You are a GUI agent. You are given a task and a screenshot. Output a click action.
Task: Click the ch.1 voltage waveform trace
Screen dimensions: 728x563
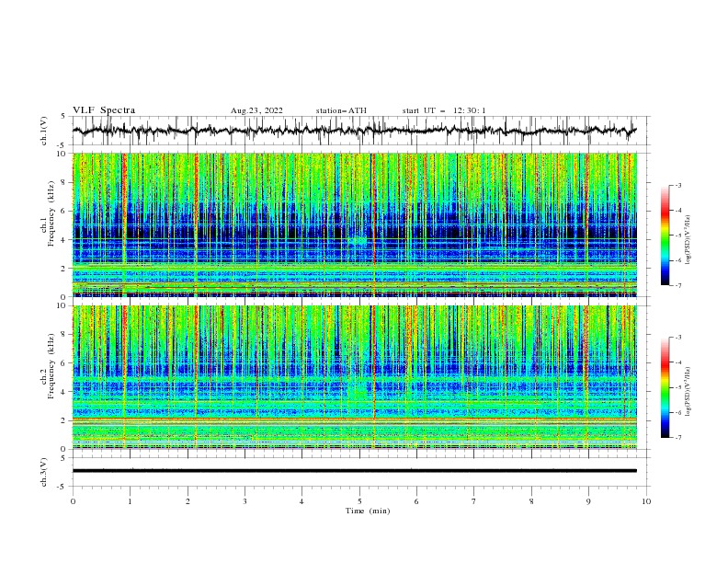pyautogui.click(x=355, y=131)
